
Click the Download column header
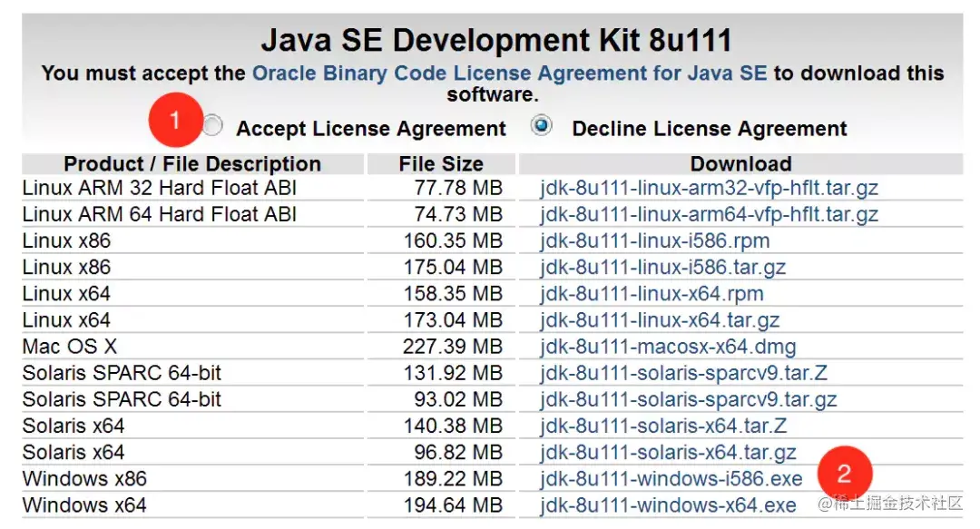[740, 164]
